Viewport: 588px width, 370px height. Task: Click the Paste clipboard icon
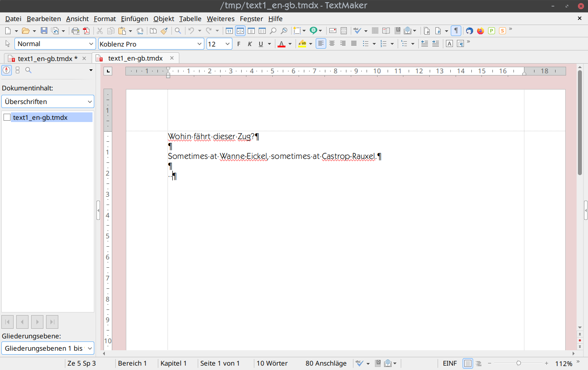pyautogui.click(x=121, y=31)
